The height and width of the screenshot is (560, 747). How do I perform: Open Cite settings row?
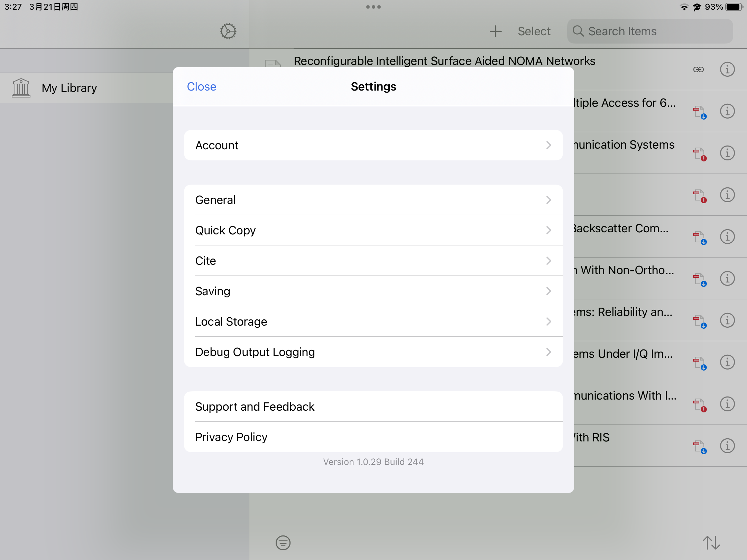coord(373,261)
